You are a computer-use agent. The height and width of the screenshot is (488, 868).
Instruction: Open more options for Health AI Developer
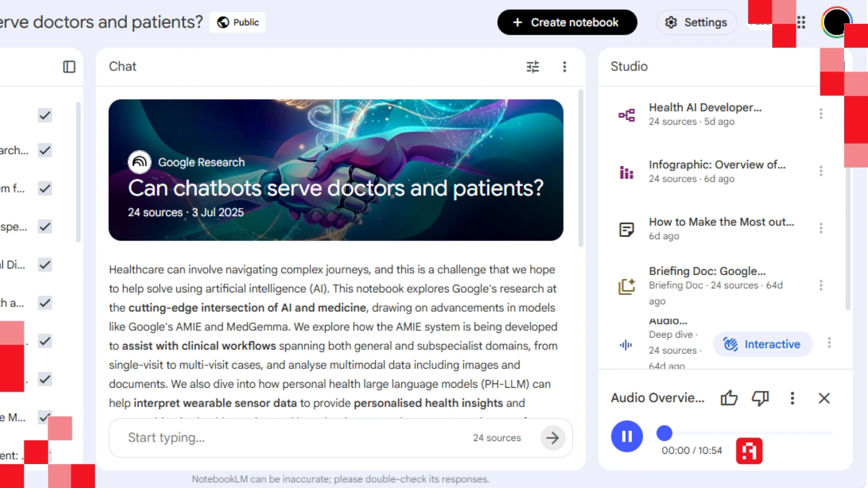point(821,114)
